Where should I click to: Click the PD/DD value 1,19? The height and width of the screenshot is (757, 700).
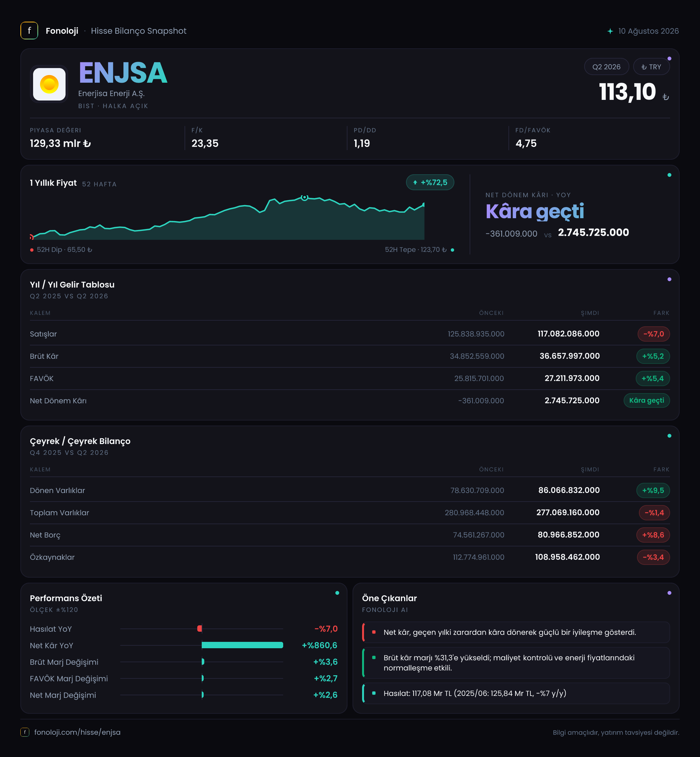tap(362, 143)
